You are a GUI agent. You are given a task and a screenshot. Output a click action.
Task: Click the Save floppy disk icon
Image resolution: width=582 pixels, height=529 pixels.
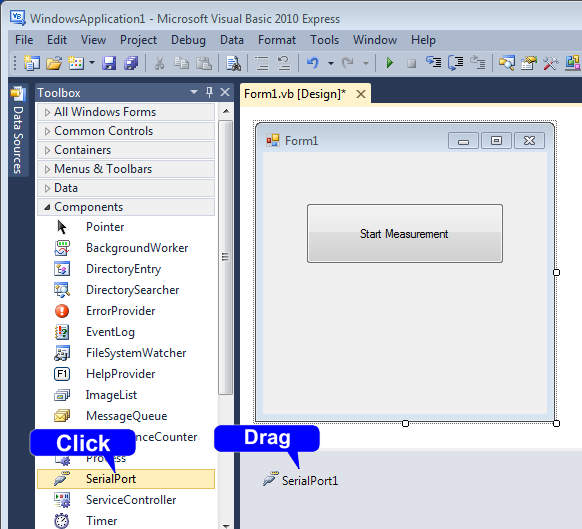109,63
